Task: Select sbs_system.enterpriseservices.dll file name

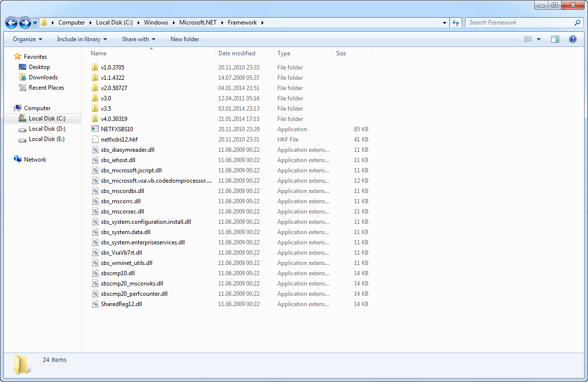Action: [143, 242]
